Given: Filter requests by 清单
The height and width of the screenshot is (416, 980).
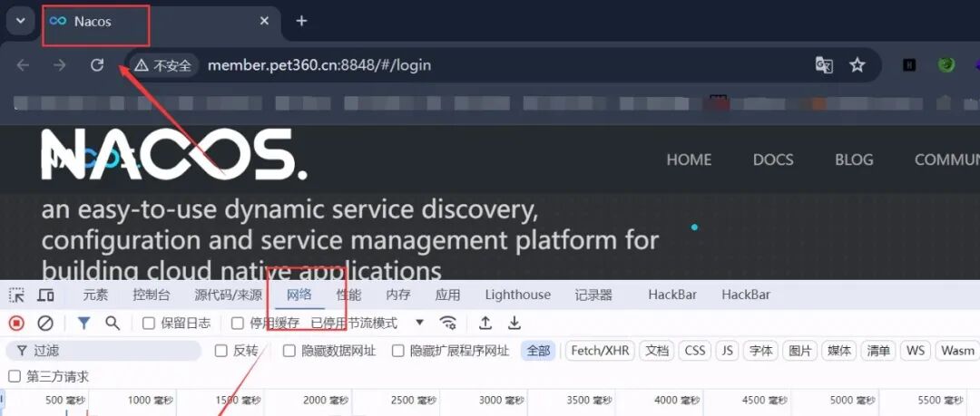Looking at the screenshot, I should point(878,351).
